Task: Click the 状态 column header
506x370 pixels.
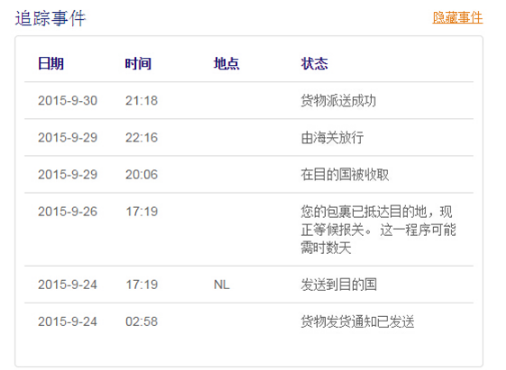Action: [314, 63]
